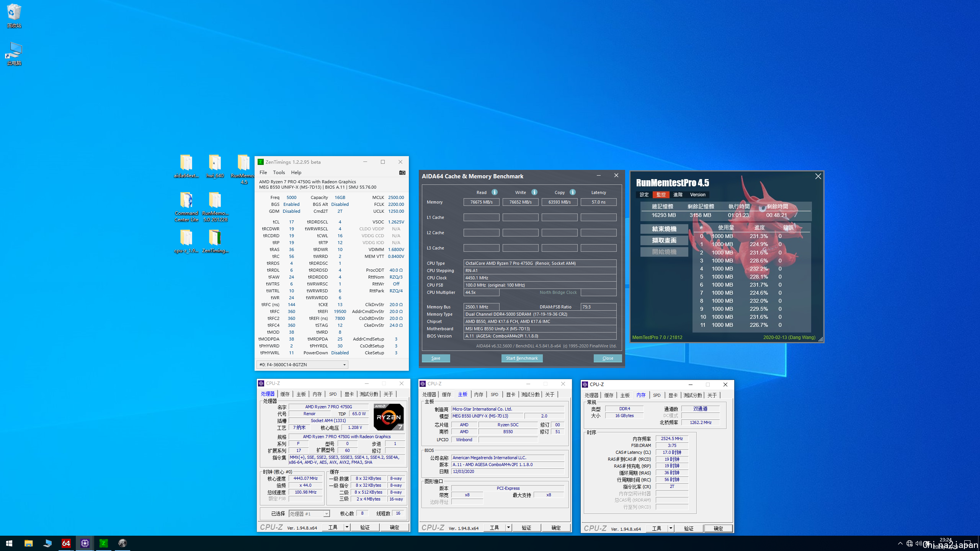Switch to RunMemtestPro Version tab
This screenshot has height=551, width=980.
(x=697, y=195)
